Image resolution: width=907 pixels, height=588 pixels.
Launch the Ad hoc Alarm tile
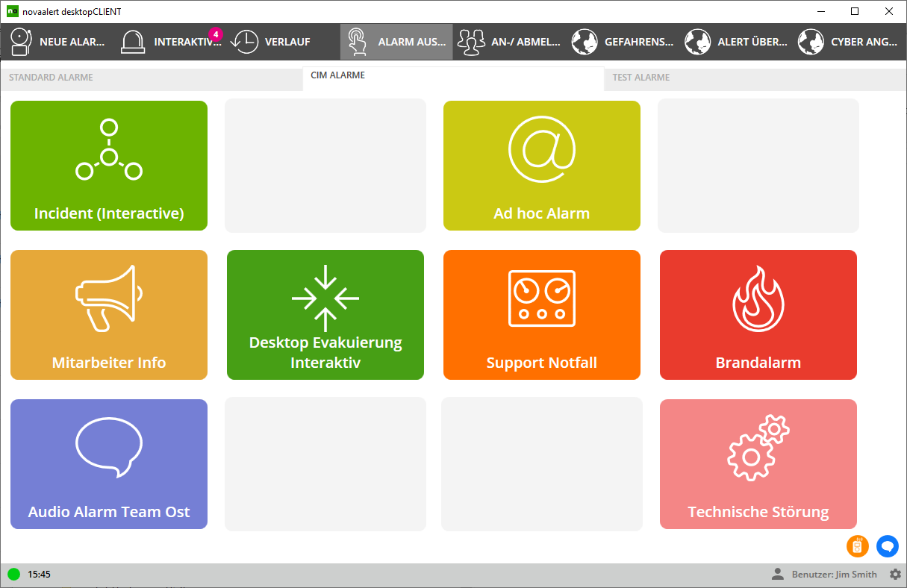coord(542,166)
